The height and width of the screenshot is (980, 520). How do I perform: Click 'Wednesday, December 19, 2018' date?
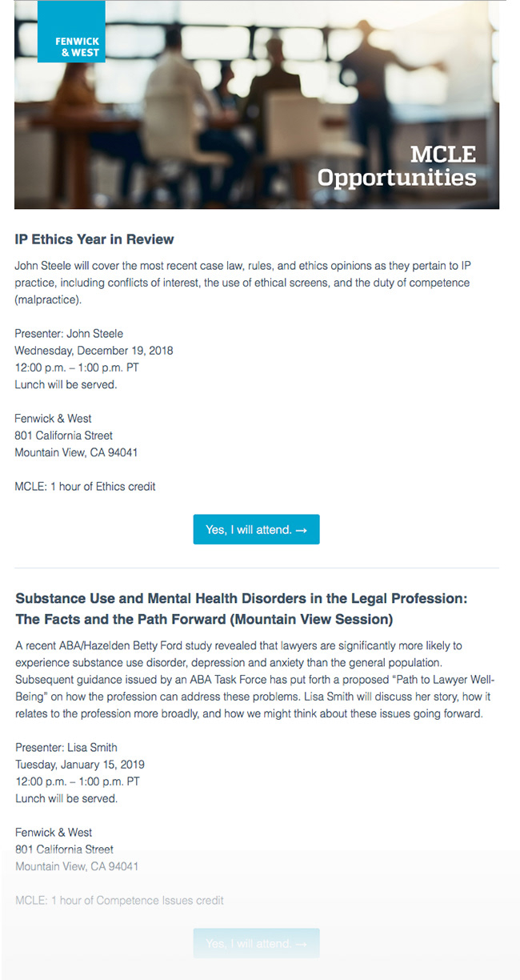tap(94, 351)
